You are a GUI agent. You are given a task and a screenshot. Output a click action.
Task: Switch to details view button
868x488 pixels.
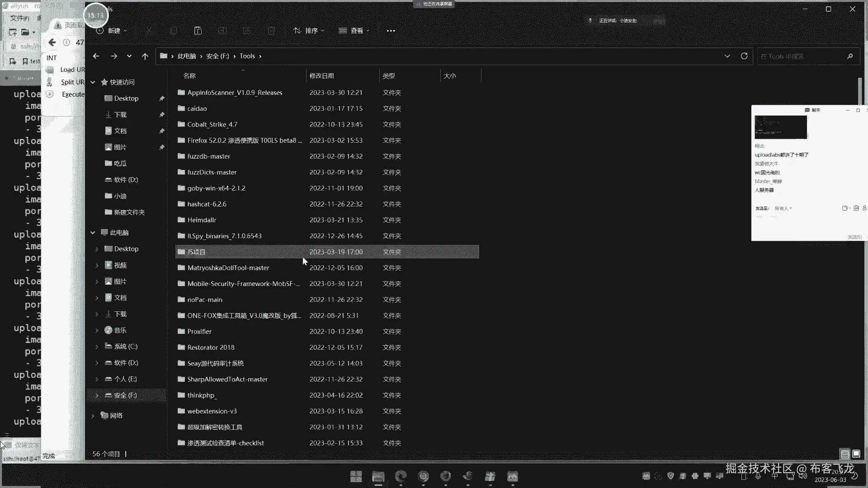844,454
